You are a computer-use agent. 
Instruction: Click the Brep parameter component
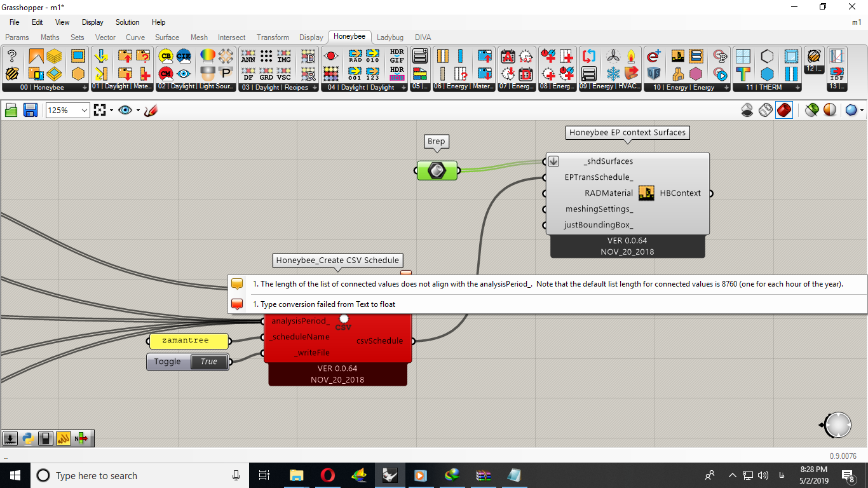(437, 170)
